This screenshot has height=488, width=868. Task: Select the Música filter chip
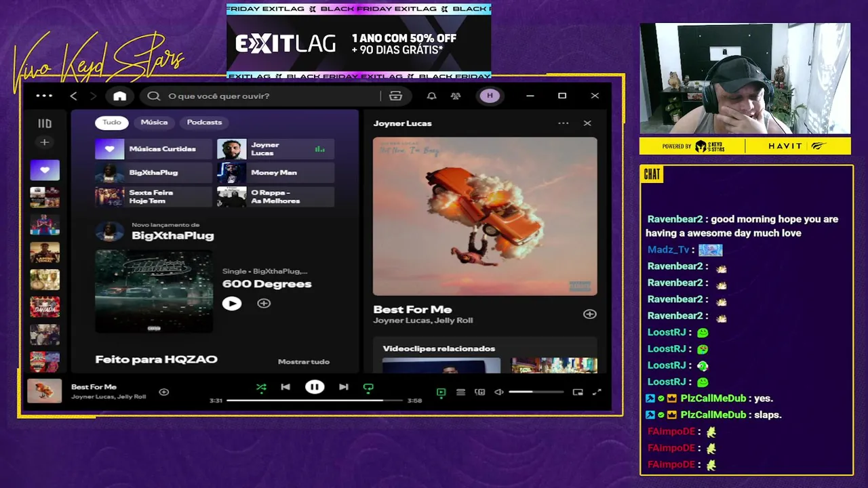pos(154,123)
